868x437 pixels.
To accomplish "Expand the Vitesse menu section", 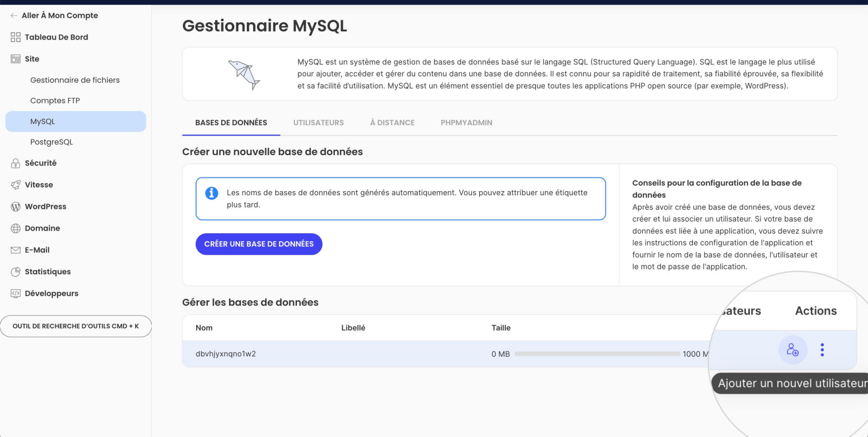I will [39, 185].
